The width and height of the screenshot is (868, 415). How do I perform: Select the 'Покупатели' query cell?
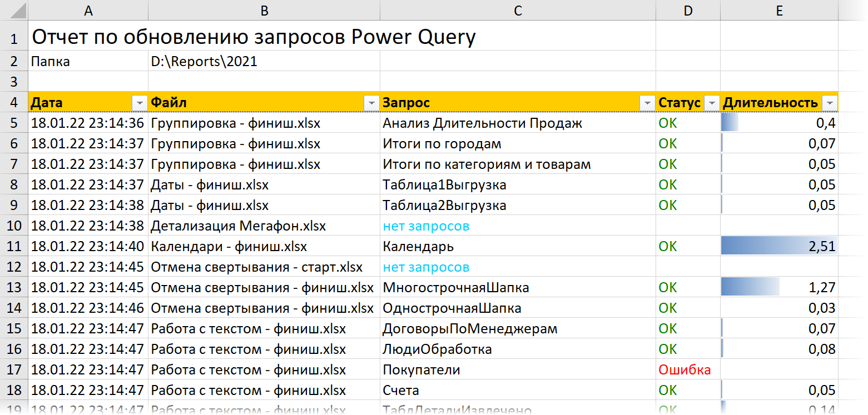coord(518,369)
